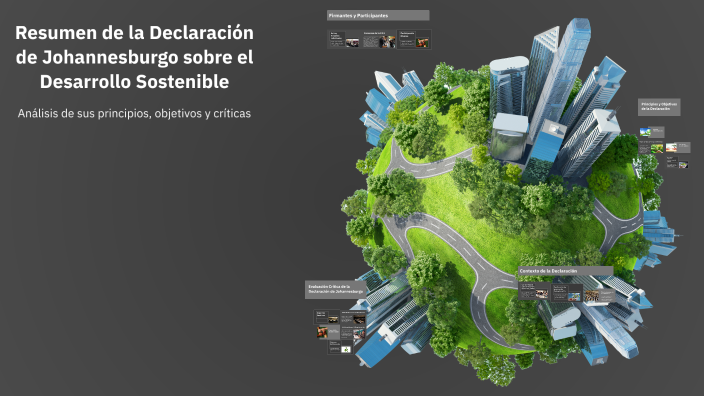
Task: Select the main presentation title text
Action: (x=134, y=57)
